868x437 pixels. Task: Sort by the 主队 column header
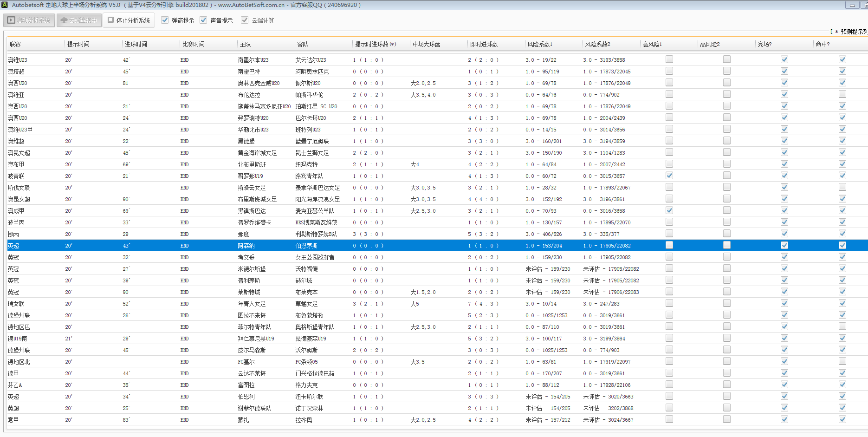(x=245, y=45)
